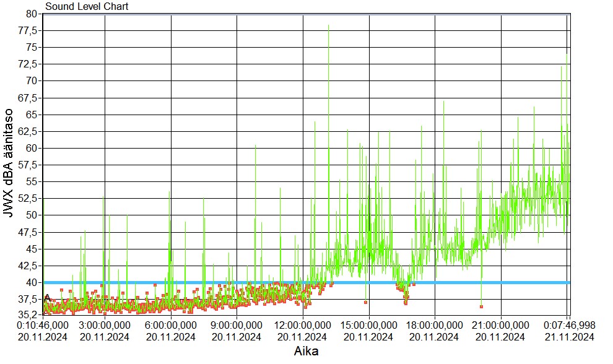Screen dimensions: 613x364
Task: Choose the 42,5 y-axis tick label
Action: click(x=28, y=266)
